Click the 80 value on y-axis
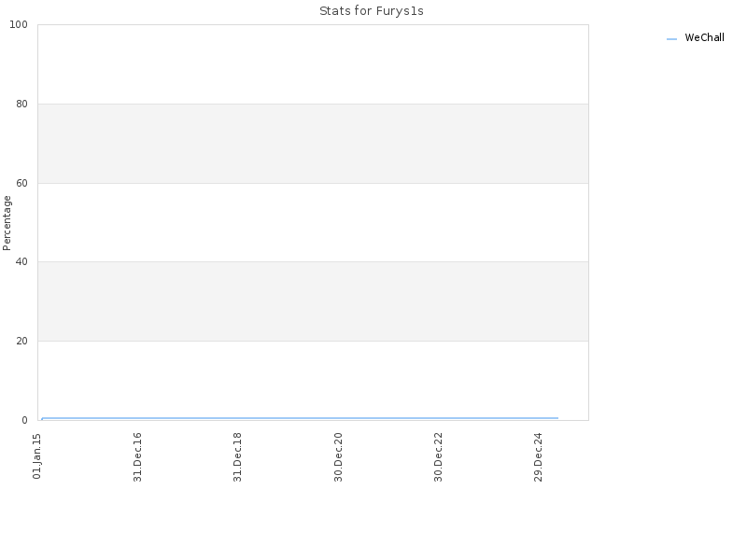This screenshot has width=747, height=560. coord(21,104)
